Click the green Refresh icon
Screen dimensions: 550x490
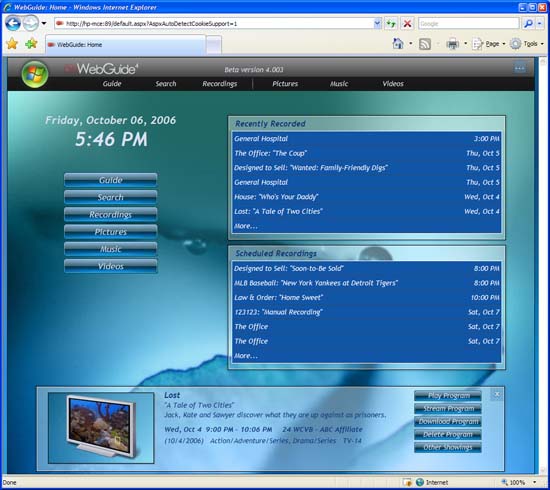coord(391,24)
